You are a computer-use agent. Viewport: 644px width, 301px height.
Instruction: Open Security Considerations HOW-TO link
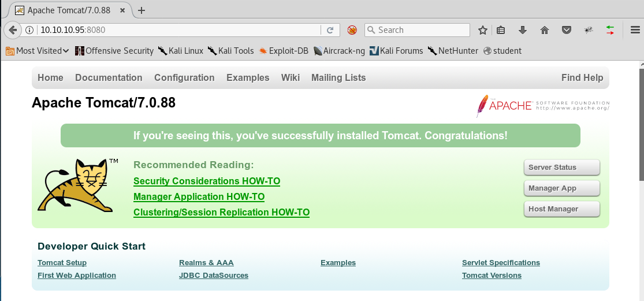[x=206, y=181]
